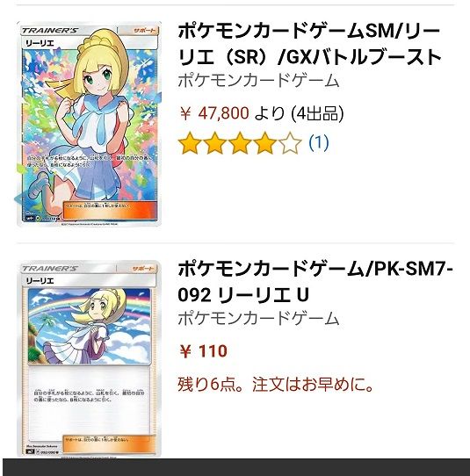470x476 pixels.
Task: Click ポケモンカードゲーム brand under the SR listing
Action: 258,81
